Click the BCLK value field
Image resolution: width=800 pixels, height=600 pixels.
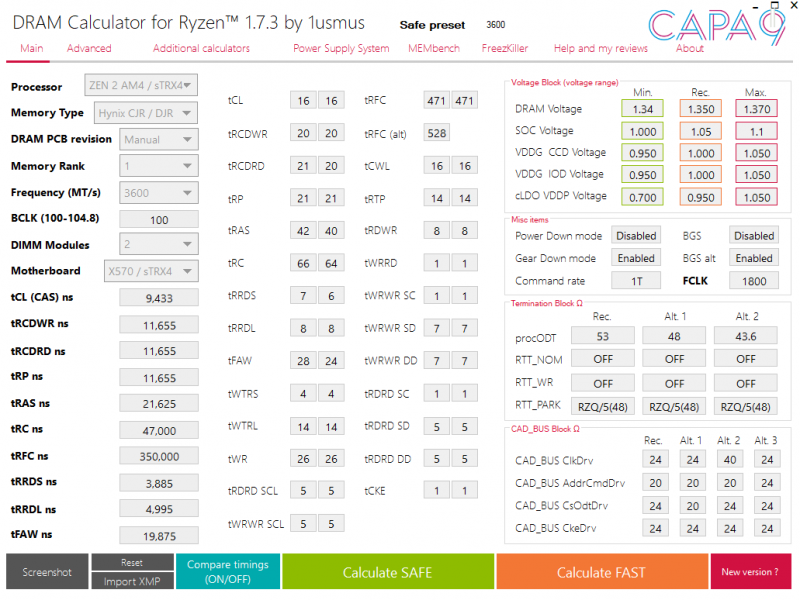(159, 219)
